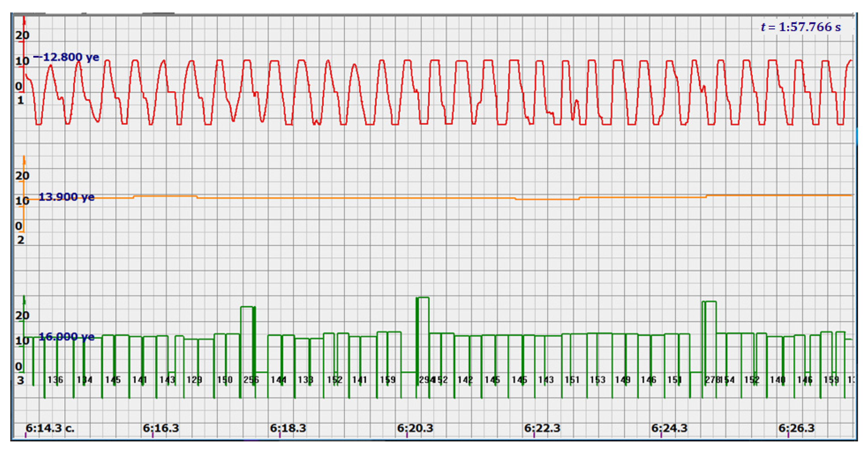The image size is (868, 452).
Task: Select the 6:26.3 time marker
Action: click(x=796, y=428)
